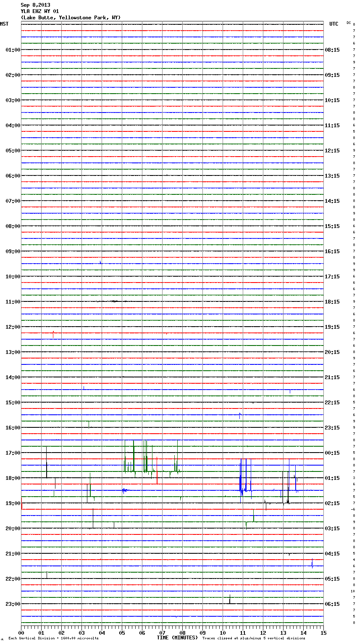Click the 16:15 UTC time label
Screen dimensions: 357x644
click(x=332, y=251)
